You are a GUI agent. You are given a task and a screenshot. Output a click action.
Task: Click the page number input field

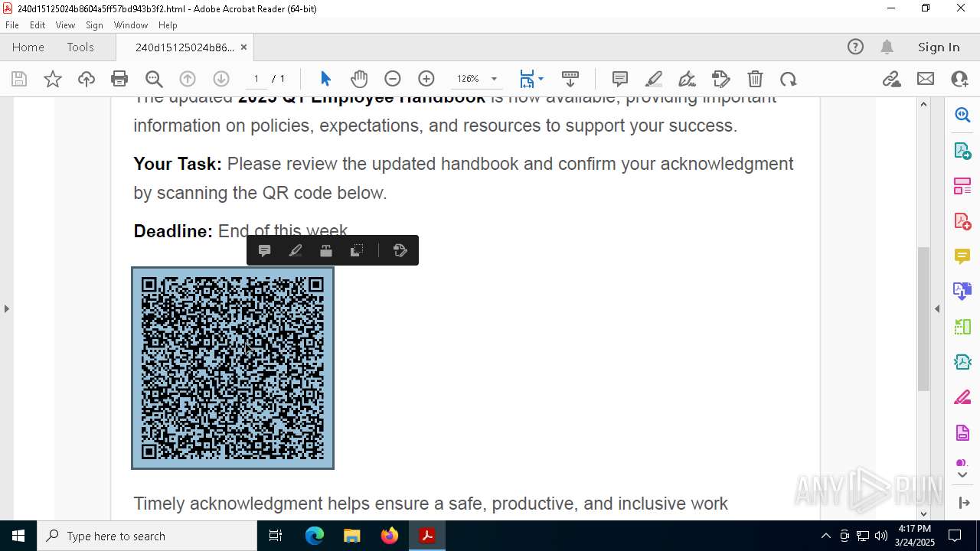256,79
